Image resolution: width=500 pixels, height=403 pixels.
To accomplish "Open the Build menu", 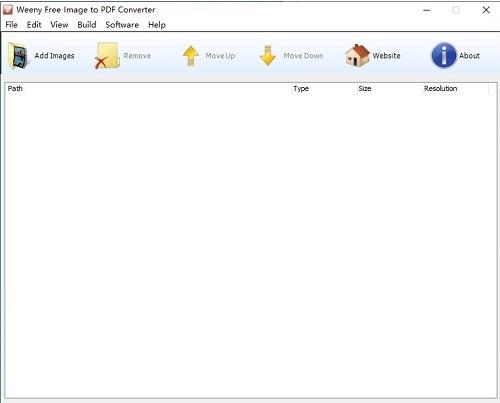I will tap(87, 25).
